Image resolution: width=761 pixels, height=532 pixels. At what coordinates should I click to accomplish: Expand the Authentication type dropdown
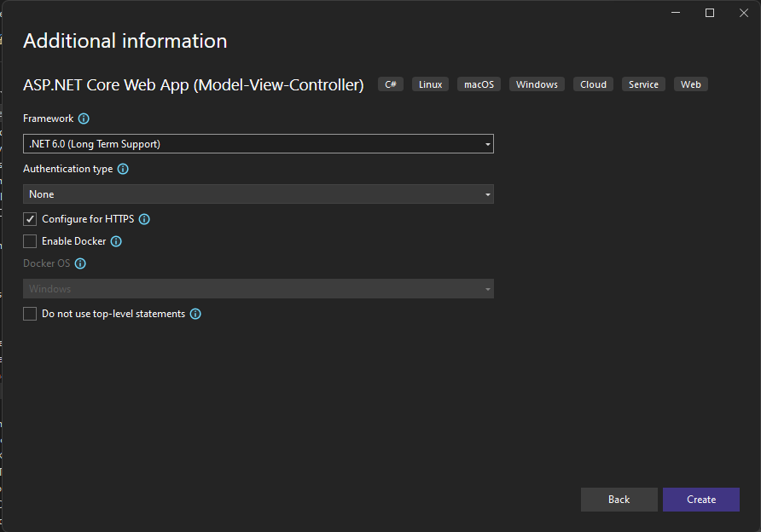pos(258,194)
